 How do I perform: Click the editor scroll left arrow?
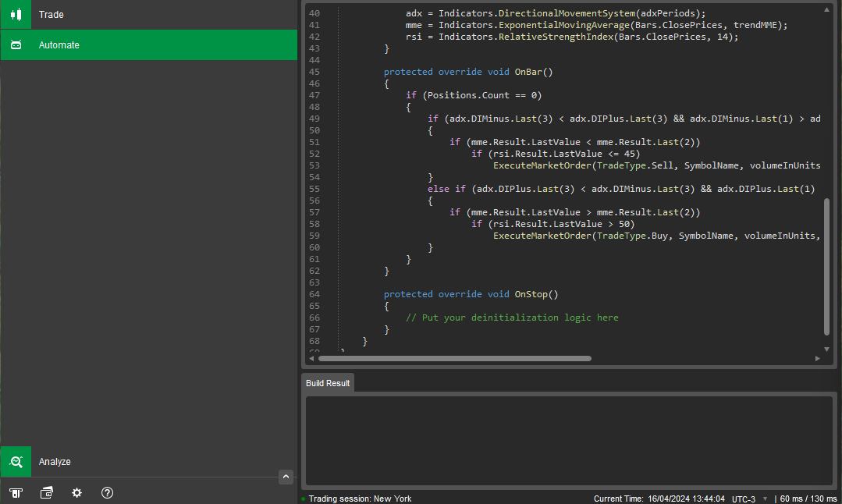tap(311, 359)
